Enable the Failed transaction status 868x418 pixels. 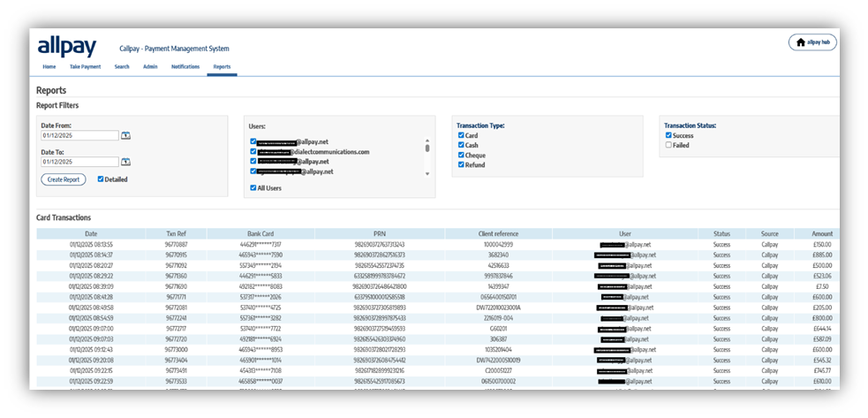click(668, 145)
